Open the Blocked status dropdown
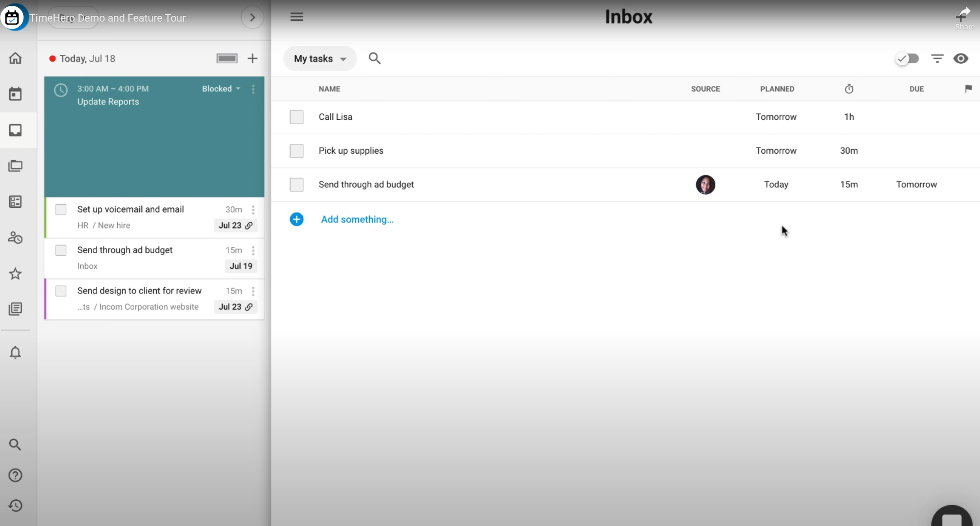 (x=221, y=89)
